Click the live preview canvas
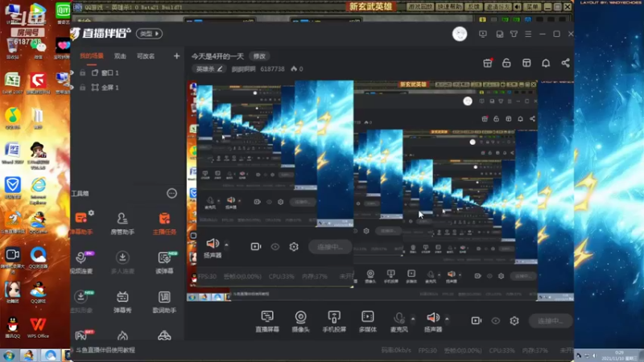The width and height of the screenshot is (644, 362). click(x=380, y=191)
